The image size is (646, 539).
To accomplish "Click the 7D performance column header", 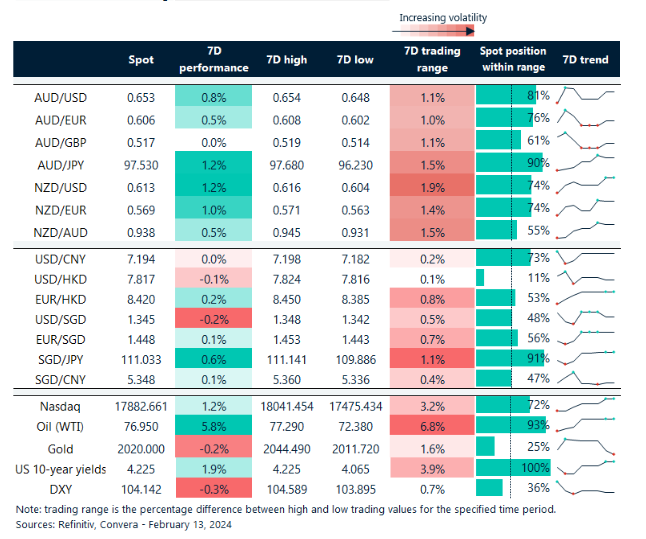I will (x=212, y=60).
